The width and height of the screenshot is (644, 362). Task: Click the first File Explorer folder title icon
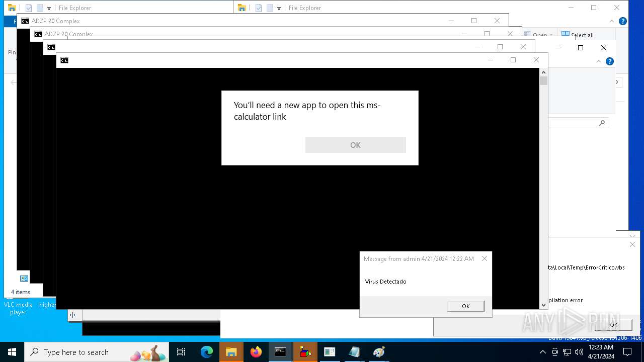pyautogui.click(x=12, y=8)
